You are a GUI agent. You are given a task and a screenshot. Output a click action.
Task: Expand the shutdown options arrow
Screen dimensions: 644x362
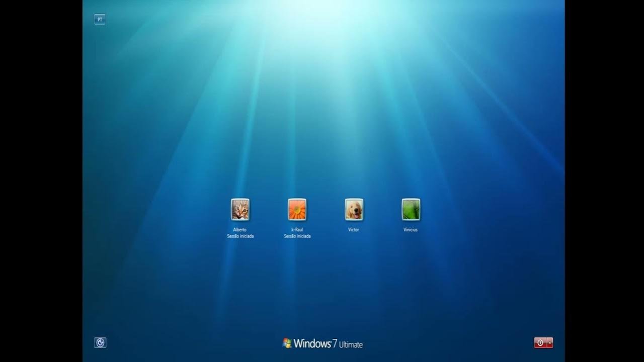tap(549, 343)
